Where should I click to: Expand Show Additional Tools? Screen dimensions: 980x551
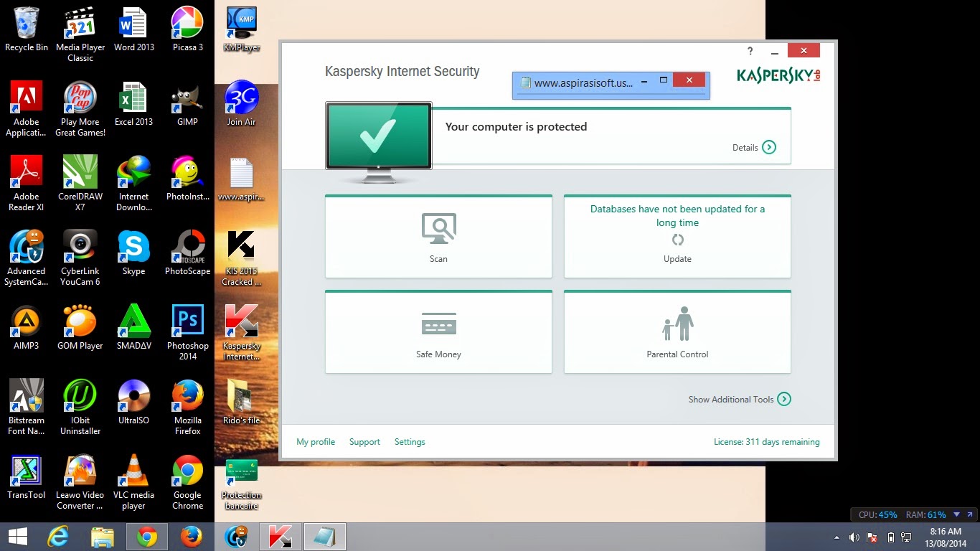(x=740, y=399)
